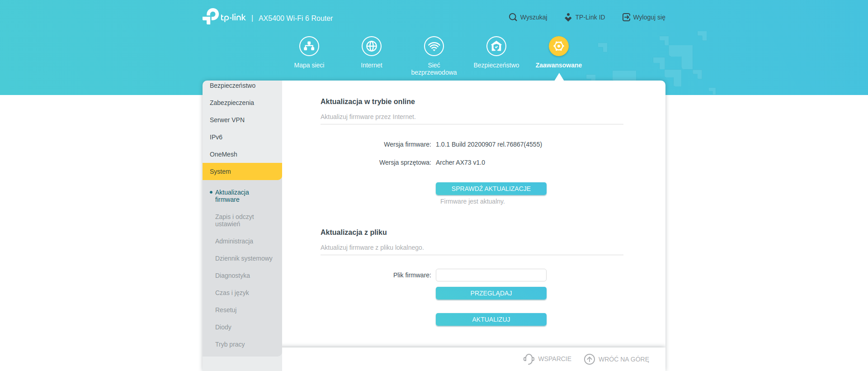Open the Bezpieczeństwo shield icon
Viewport: 868px width, 371px height.
pyautogui.click(x=496, y=46)
